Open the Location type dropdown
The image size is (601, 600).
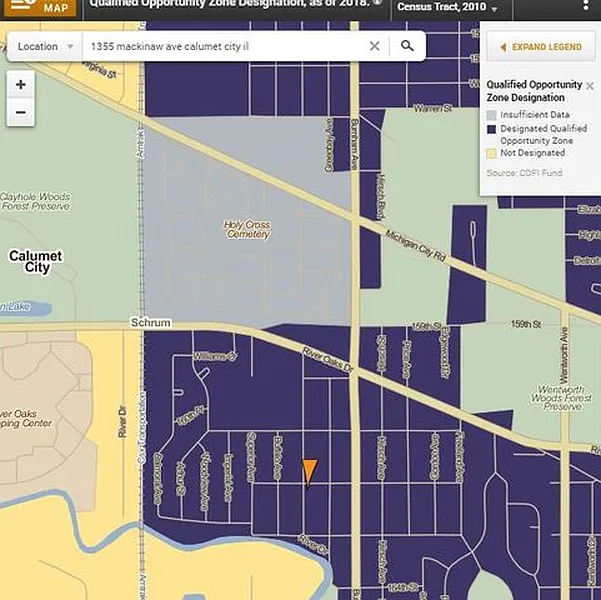coord(45,46)
